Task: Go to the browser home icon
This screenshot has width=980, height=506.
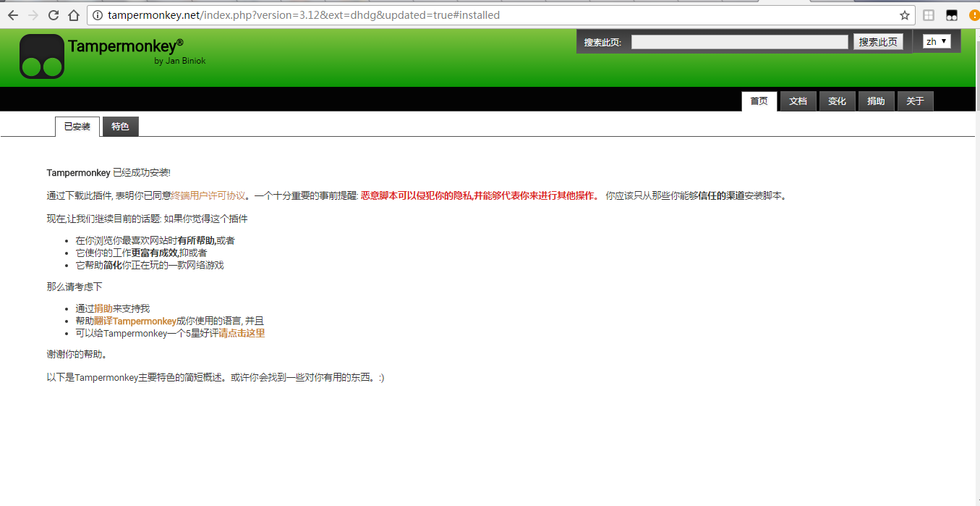Action: (74, 15)
